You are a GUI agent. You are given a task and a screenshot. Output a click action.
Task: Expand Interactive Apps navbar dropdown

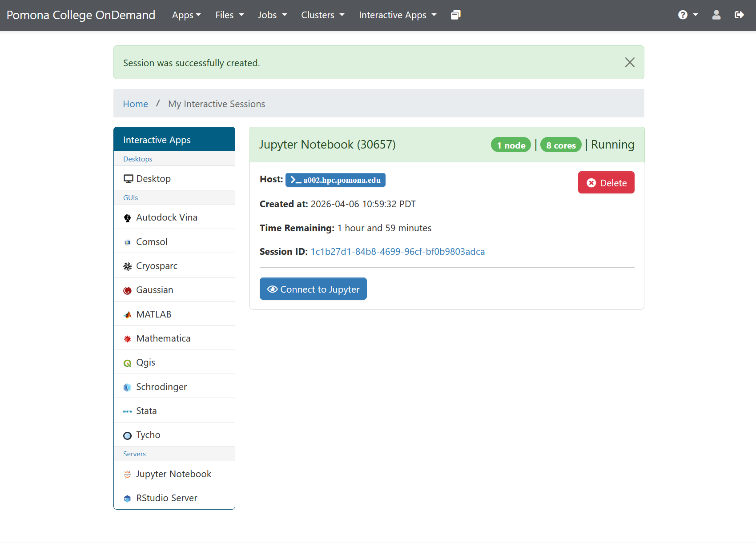pos(398,15)
